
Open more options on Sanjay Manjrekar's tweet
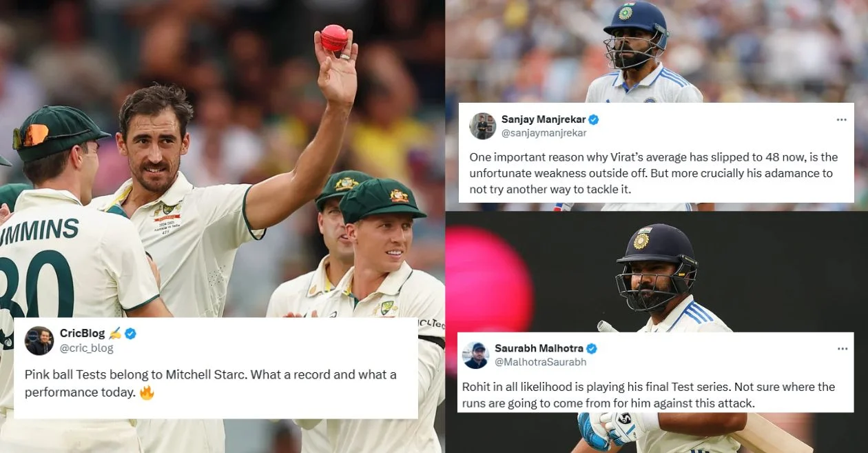(841, 119)
